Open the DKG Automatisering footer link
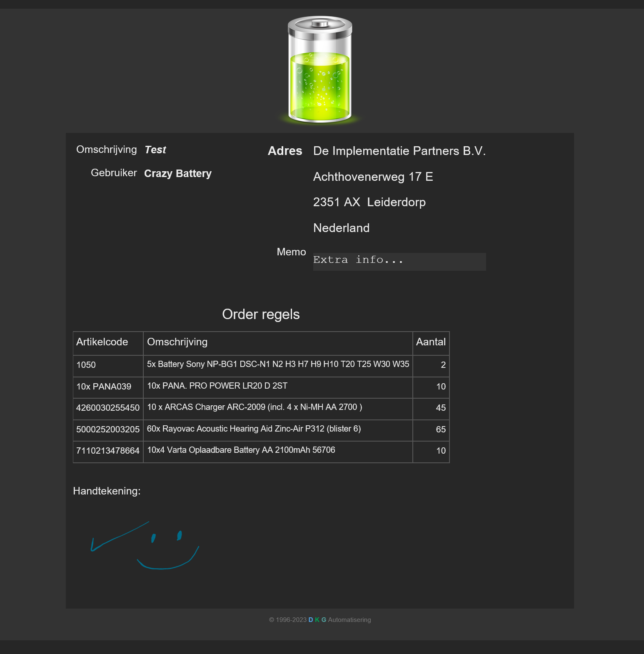The width and height of the screenshot is (644, 654). point(339,620)
